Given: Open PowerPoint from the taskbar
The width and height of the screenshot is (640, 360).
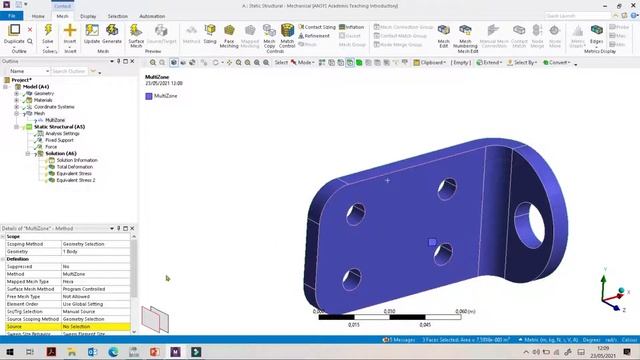Looking at the screenshot, I should click(x=155, y=352).
